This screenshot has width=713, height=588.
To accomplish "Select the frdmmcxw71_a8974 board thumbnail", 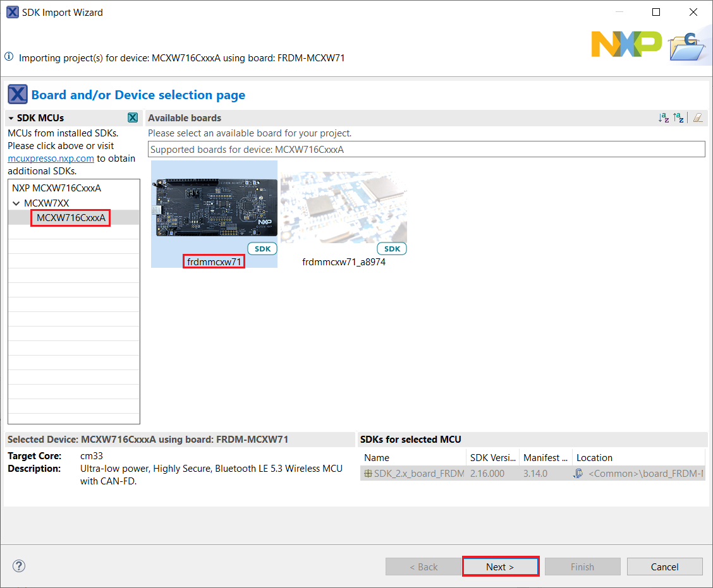I will coord(344,207).
